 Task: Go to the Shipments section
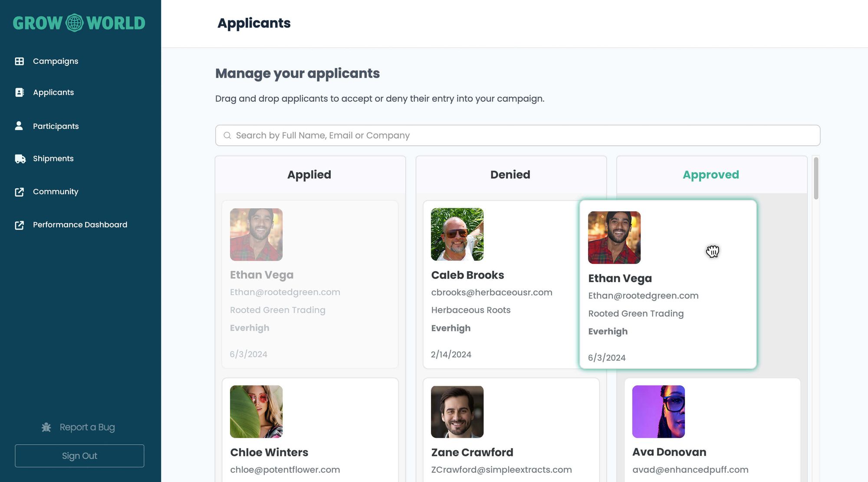tap(53, 159)
